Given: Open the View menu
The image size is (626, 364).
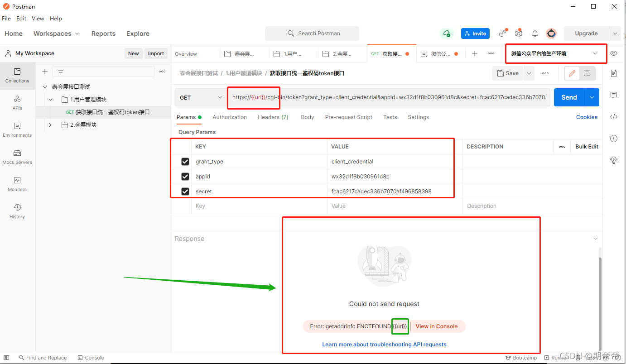Looking at the screenshot, I should tap(38, 19).
